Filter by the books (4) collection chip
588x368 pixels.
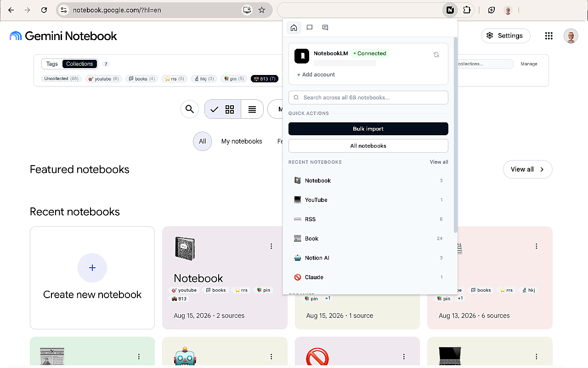click(141, 79)
